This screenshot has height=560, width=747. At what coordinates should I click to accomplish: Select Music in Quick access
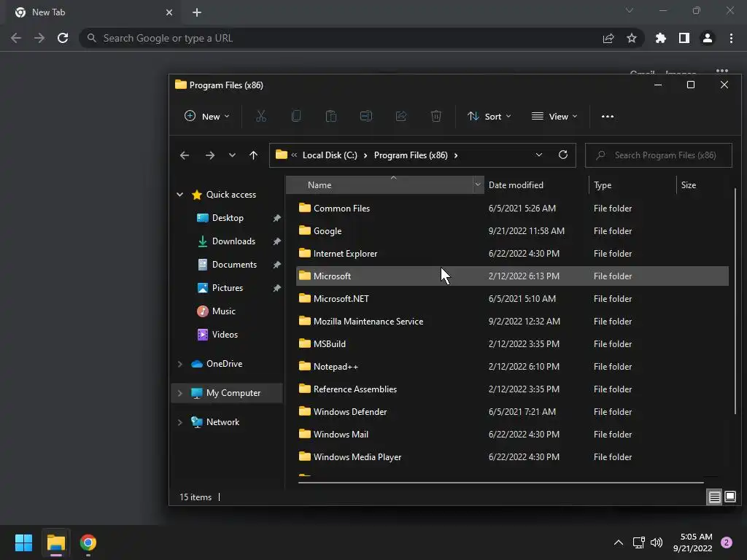pyautogui.click(x=223, y=311)
